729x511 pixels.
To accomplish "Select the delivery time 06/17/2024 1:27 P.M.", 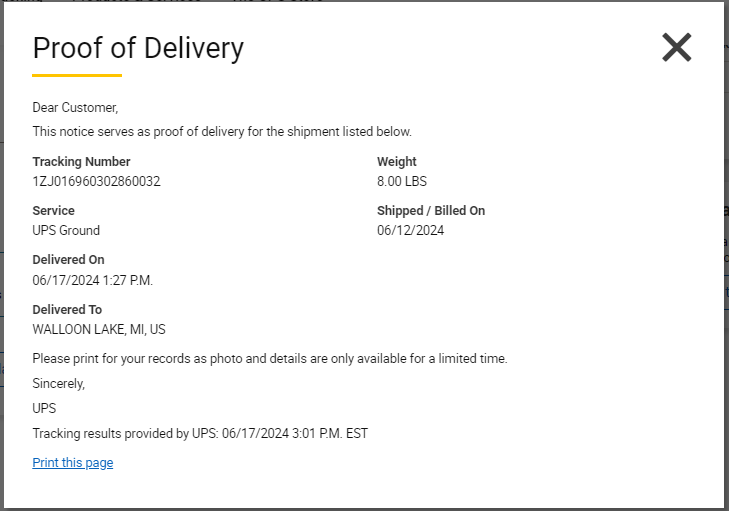I will 93,280.
